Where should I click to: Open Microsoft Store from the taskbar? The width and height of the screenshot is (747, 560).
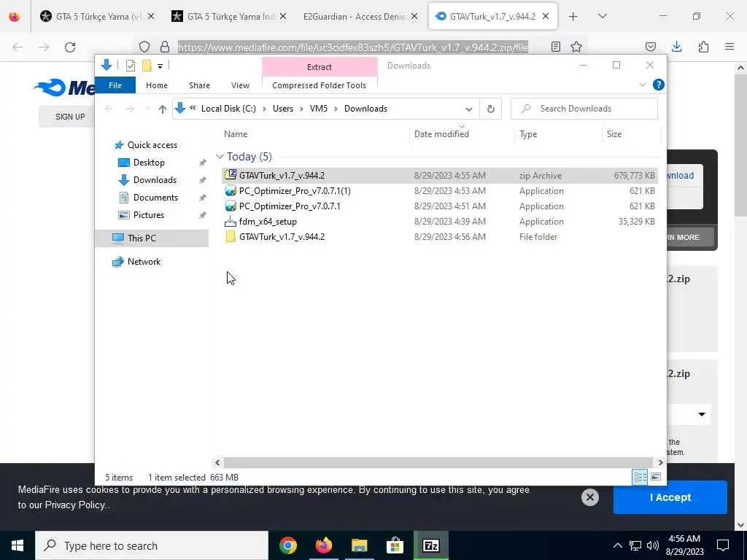click(x=395, y=545)
